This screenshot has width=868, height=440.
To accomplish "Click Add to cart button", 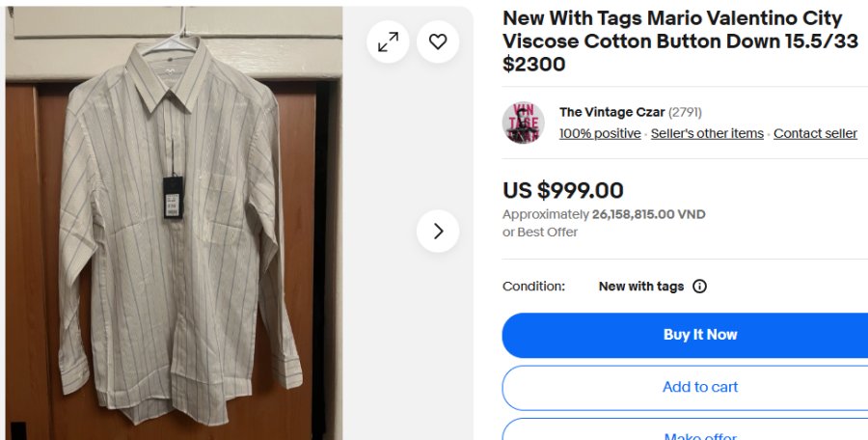I will [x=699, y=387].
